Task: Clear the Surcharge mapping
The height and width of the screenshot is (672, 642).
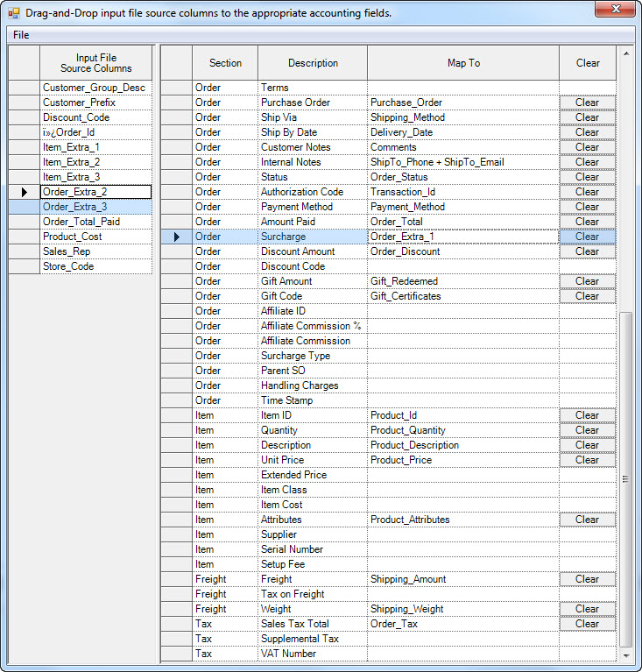Action: [x=587, y=237]
